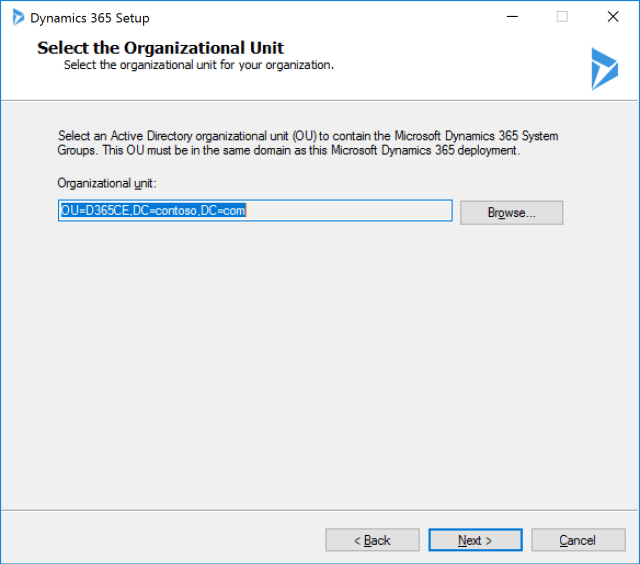Select the Organizational unit text field

(x=255, y=211)
